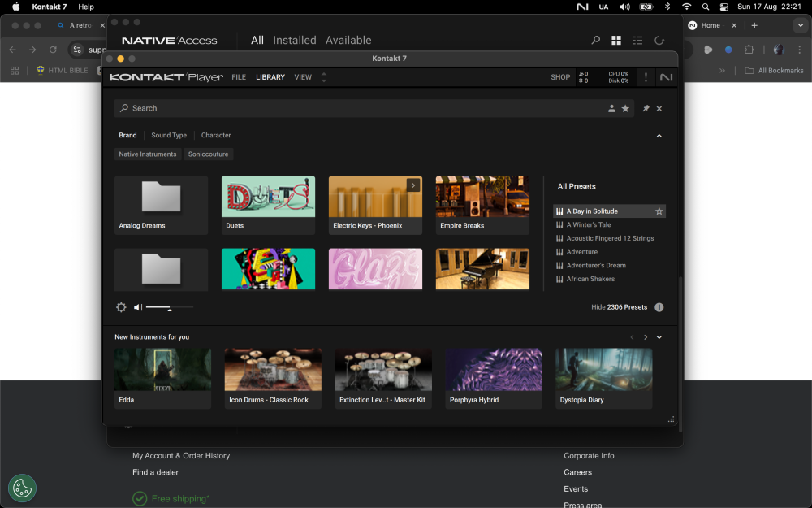This screenshot has width=812, height=508.
Task: Show previous New Instruments page arrow
Action: [632, 337]
